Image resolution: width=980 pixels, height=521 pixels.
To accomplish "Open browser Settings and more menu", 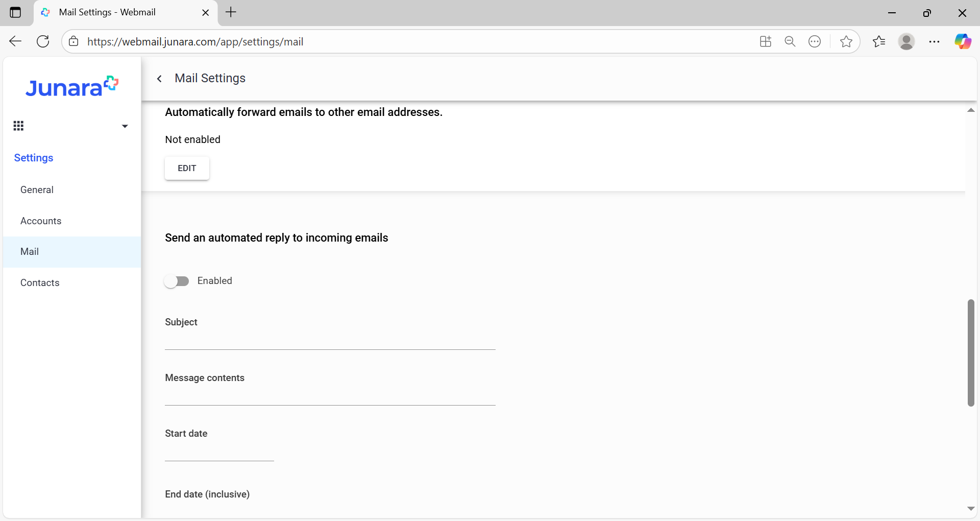I will 934,41.
